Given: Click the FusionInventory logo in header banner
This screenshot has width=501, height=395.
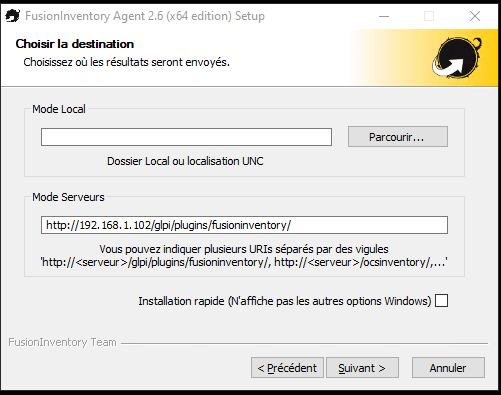Looking at the screenshot, I should [x=457, y=58].
